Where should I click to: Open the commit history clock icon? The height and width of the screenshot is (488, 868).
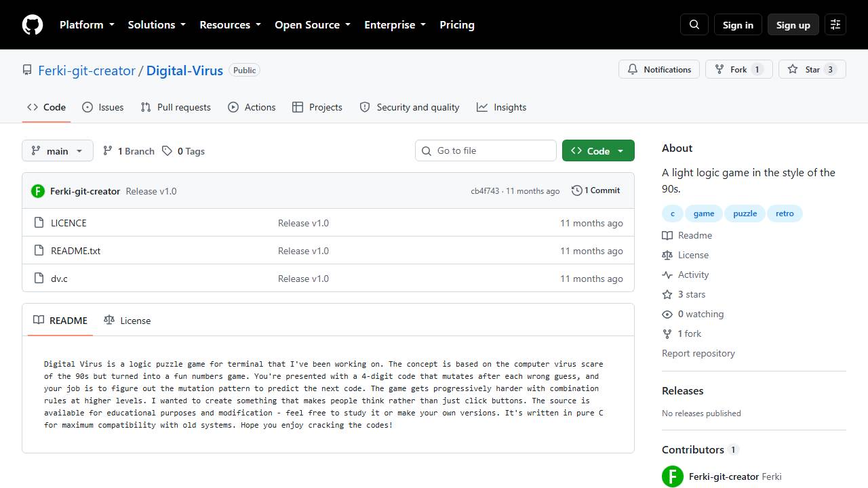(576, 190)
